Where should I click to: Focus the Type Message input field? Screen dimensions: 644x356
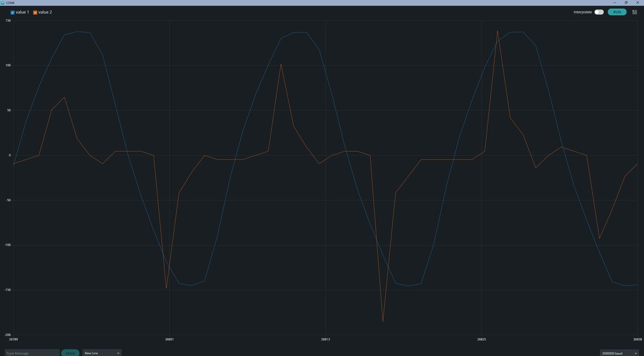pos(31,353)
